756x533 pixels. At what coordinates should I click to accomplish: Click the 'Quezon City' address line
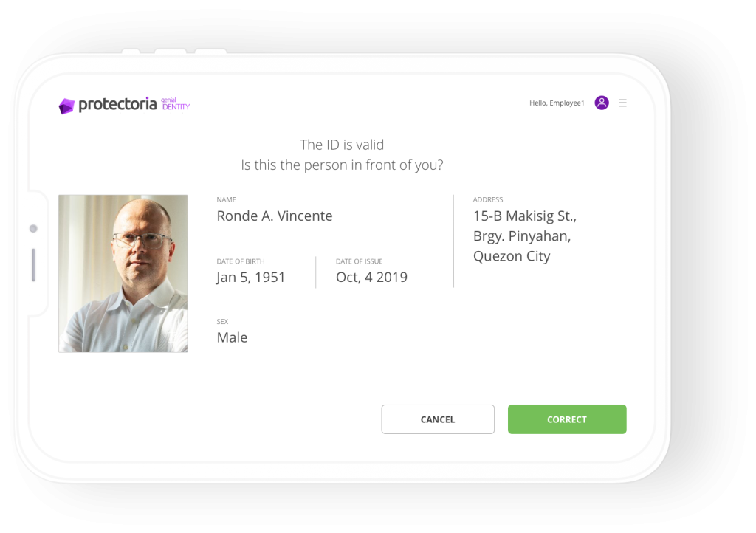pyautogui.click(x=512, y=256)
